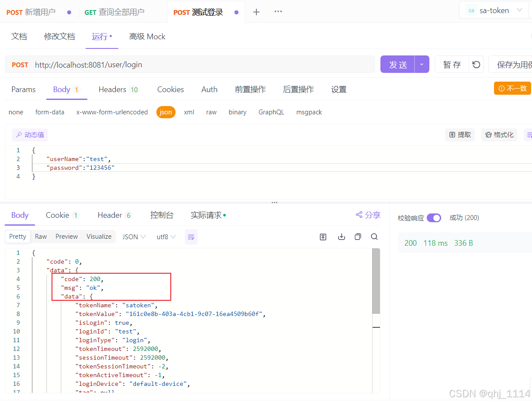The width and height of the screenshot is (532, 402).
Task: Search the response with the magnifier icon
Action: pos(374,237)
